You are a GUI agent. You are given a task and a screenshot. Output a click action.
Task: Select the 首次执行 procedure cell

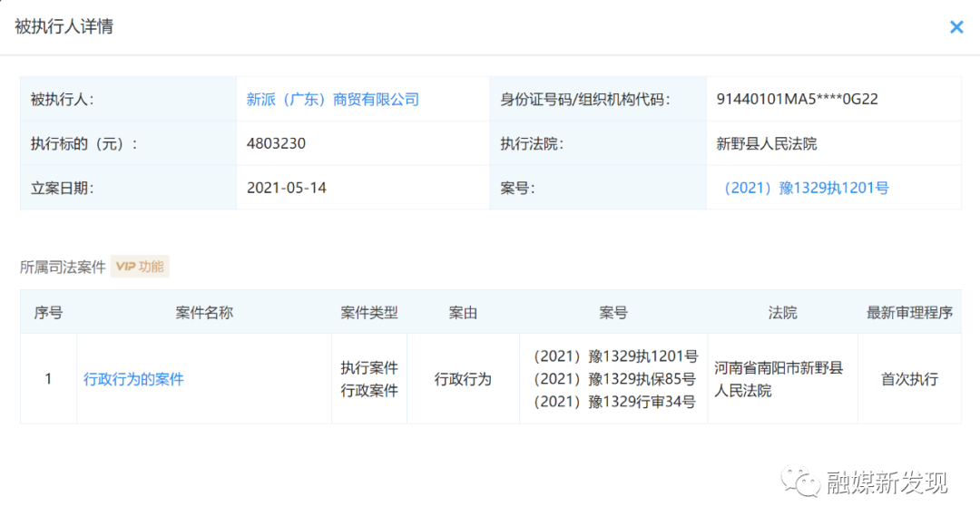909,379
